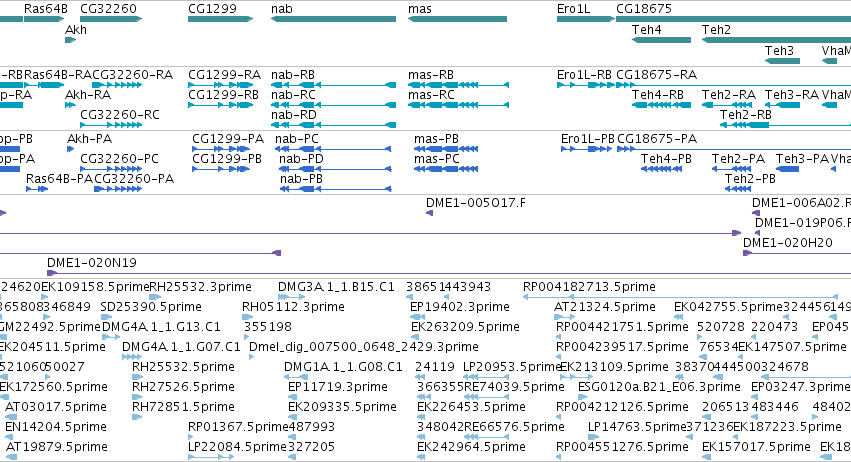The image size is (851, 462).
Task: Select the Teh2-RB transcript
Action: click(x=785, y=125)
